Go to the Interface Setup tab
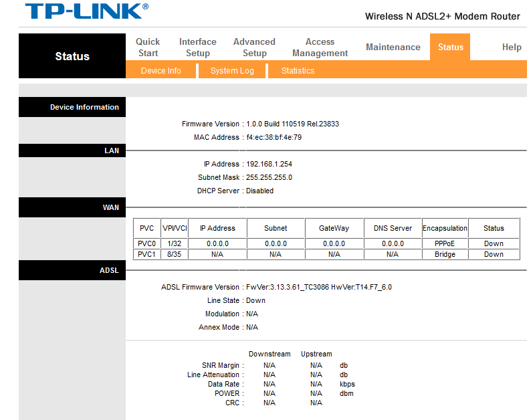 (198, 47)
